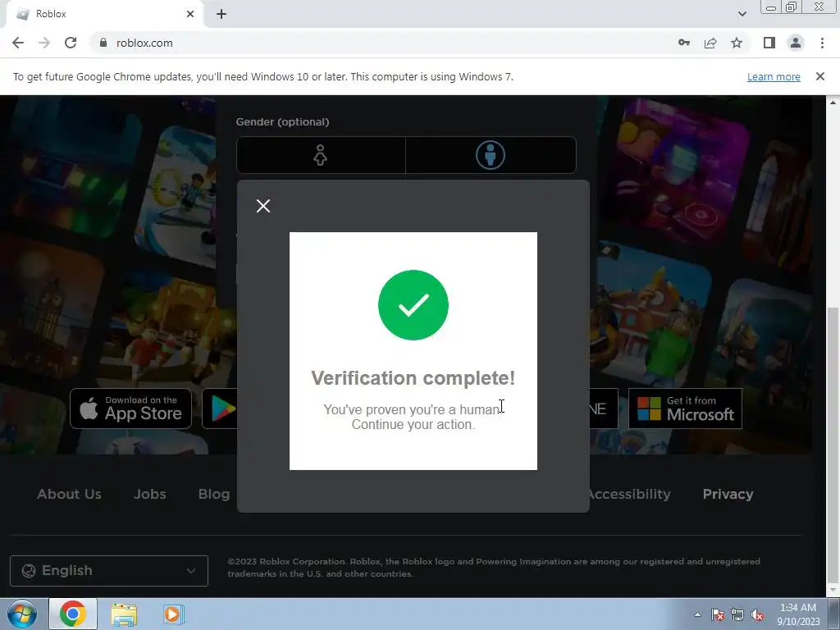The image size is (840, 630).
Task: Click Get it from Microsoft badge
Action: [x=685, y=409]
